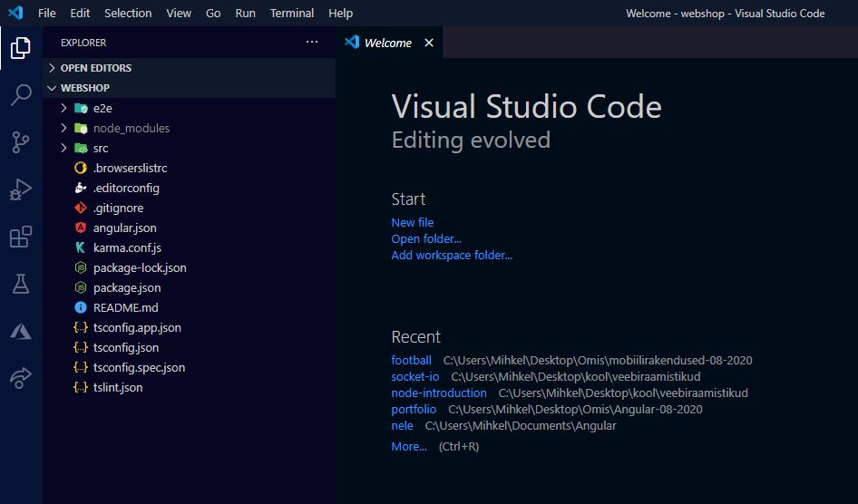The width and height of the screenshot is (858, 504).
Task: Open the karma.conf.js file name
Action: click(x=128, y=247)
